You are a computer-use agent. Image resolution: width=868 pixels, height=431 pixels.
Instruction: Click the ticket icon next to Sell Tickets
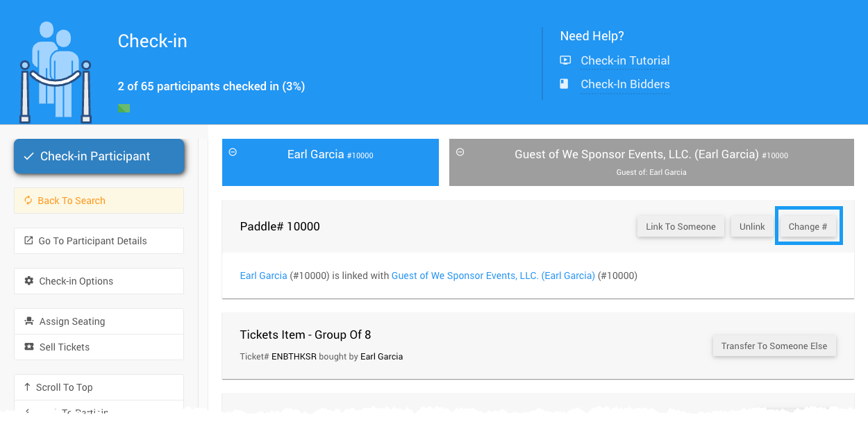(x=28, y=347)
